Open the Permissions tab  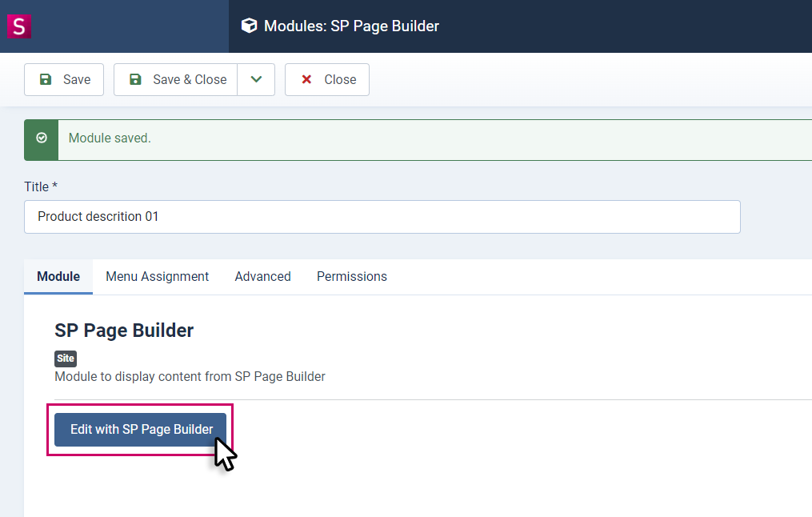coord(352,277)
